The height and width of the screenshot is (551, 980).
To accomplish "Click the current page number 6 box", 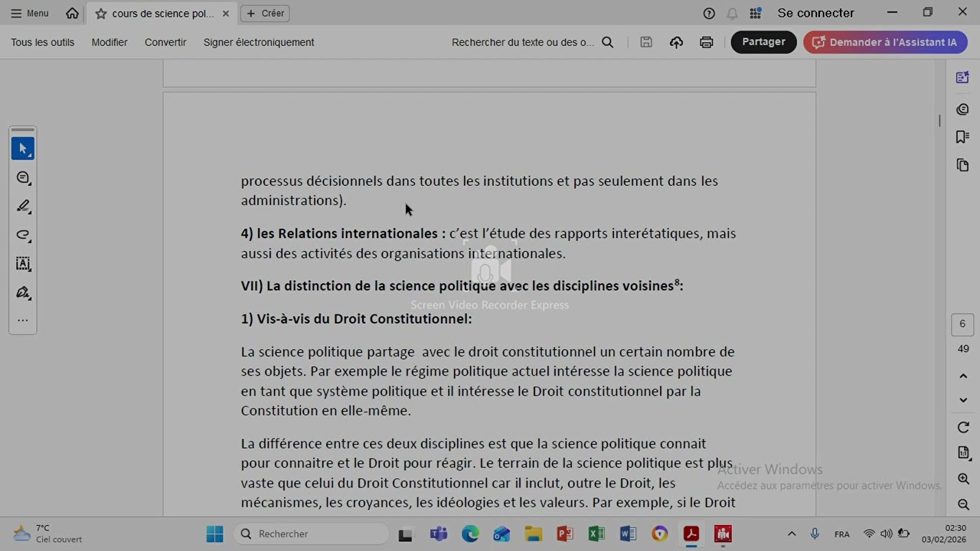I will point(963,324).
